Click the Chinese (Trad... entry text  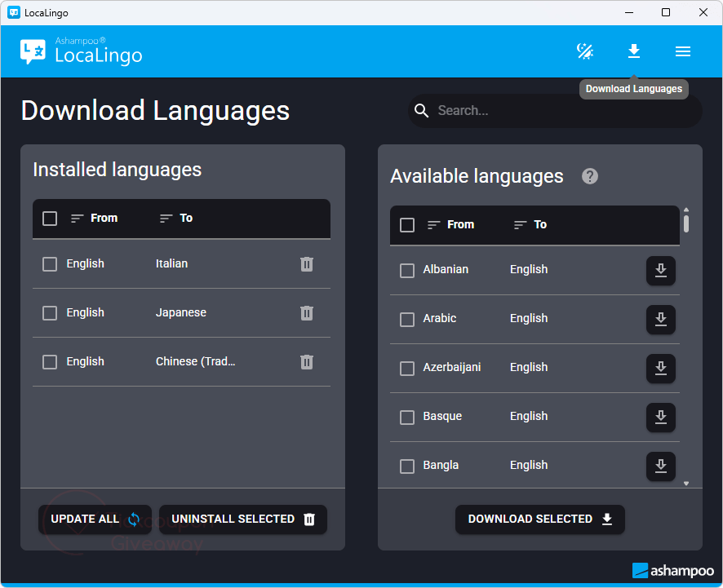point(196,361)
